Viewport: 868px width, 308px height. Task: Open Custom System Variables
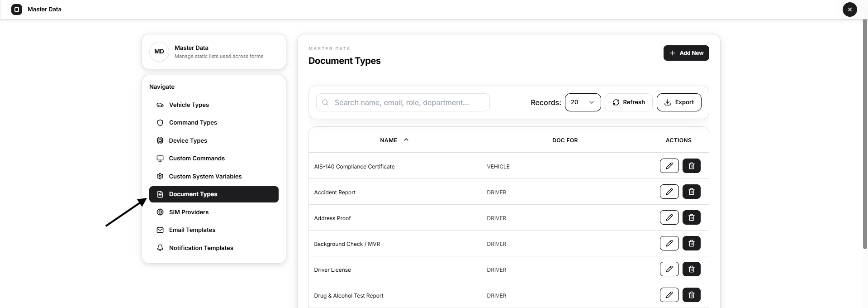tap(214, 176)
